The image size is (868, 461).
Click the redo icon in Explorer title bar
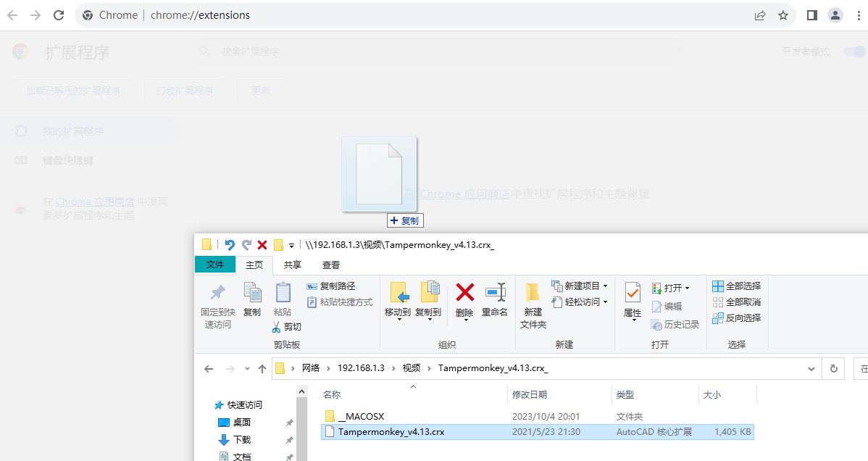pyautogui.click(x=246, y=245)
